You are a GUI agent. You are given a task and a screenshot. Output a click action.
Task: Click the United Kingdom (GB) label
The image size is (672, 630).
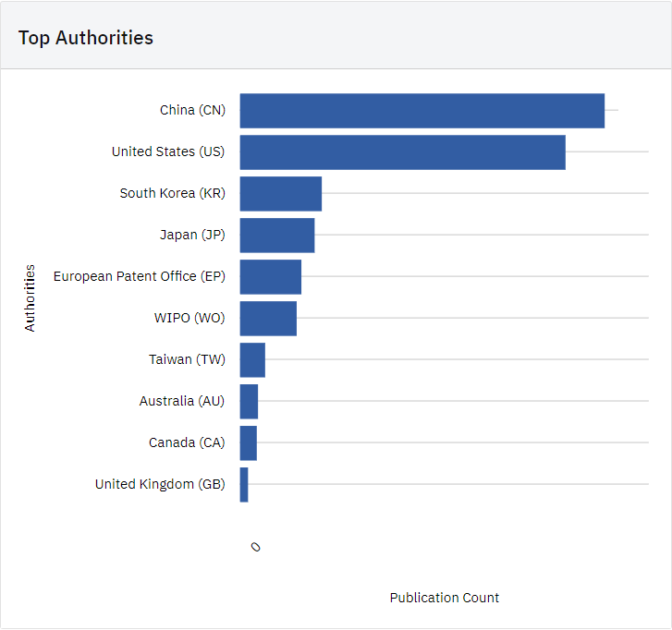pos(160,484)
